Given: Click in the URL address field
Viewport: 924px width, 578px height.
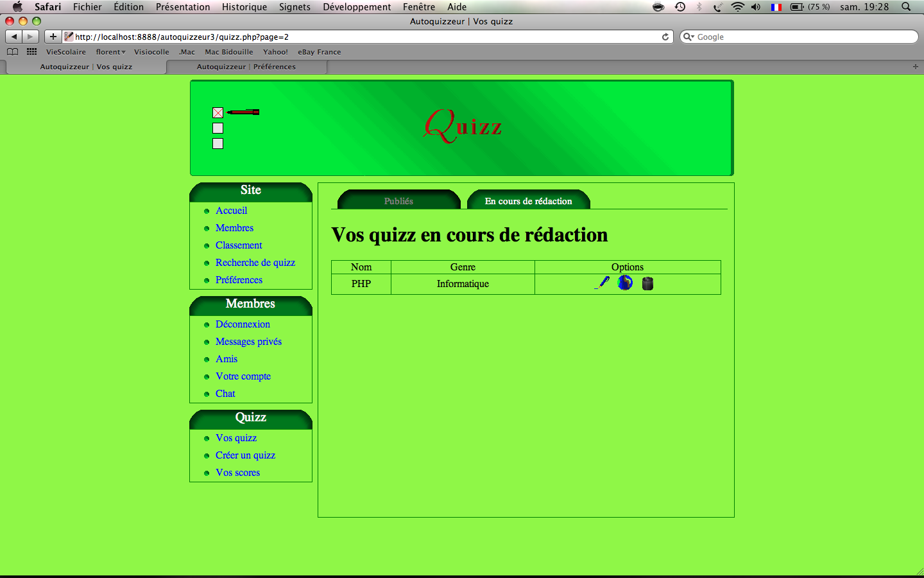Looking at the screenshot, I should tap(359, 37).
